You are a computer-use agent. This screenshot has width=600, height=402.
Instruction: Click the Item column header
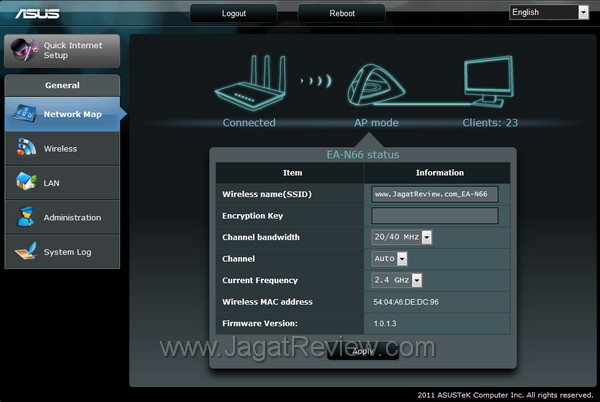point(293,173)
